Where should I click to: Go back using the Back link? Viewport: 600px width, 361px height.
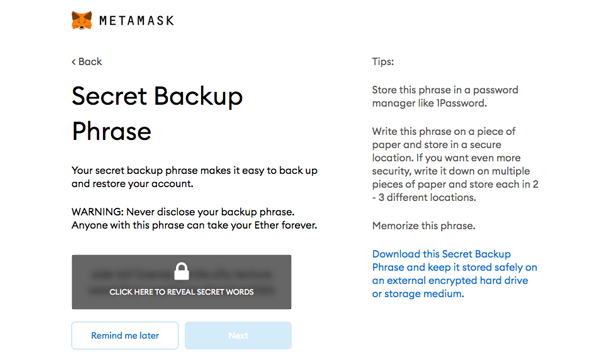click(x=87, y=62)
